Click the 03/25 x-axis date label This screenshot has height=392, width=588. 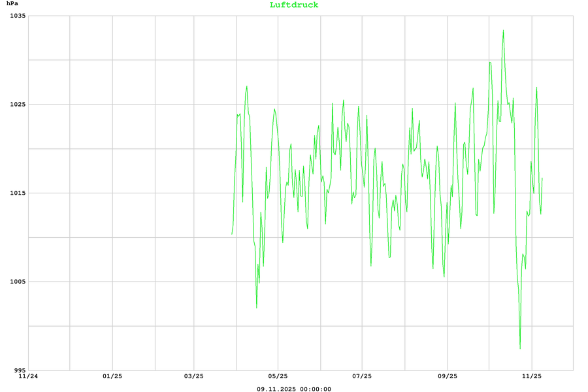tap(194, 376)
